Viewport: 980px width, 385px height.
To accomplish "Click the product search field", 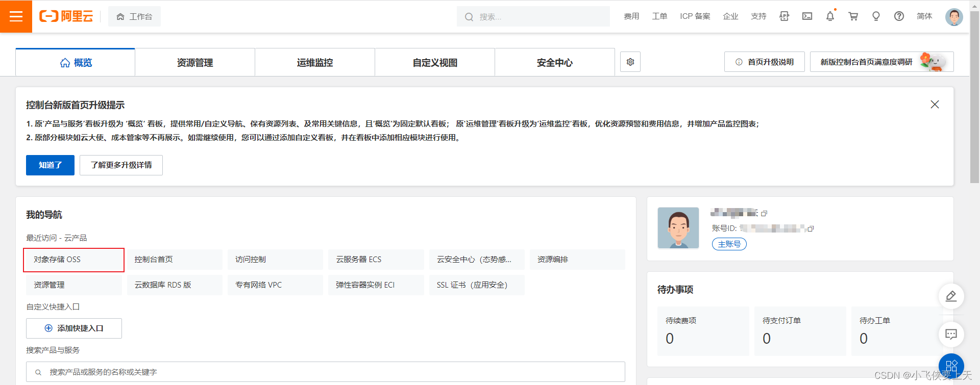I will click(x=326, y=372).
